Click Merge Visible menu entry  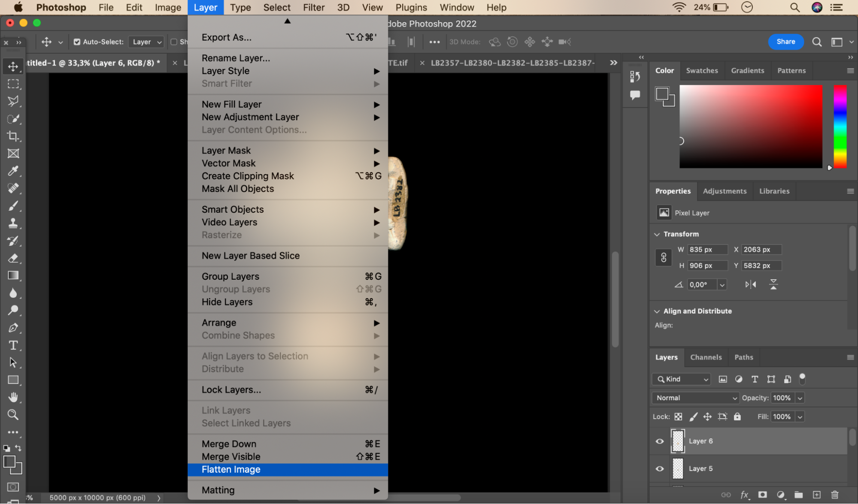(231, 456)
